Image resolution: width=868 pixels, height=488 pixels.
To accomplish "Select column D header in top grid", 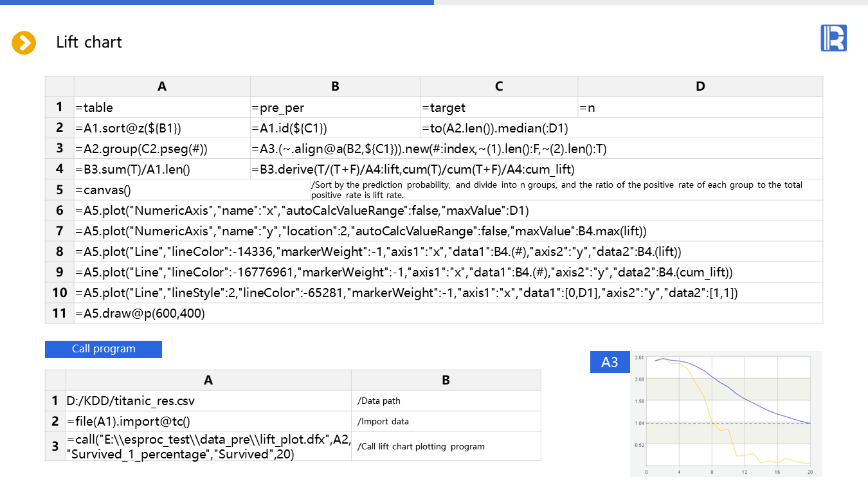I will [700, 86].
